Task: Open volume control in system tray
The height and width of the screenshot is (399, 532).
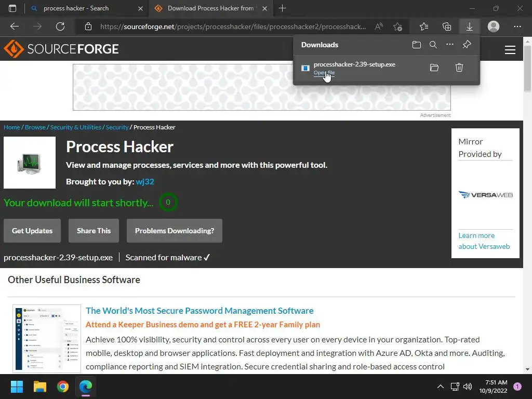Action: point(468,387)
